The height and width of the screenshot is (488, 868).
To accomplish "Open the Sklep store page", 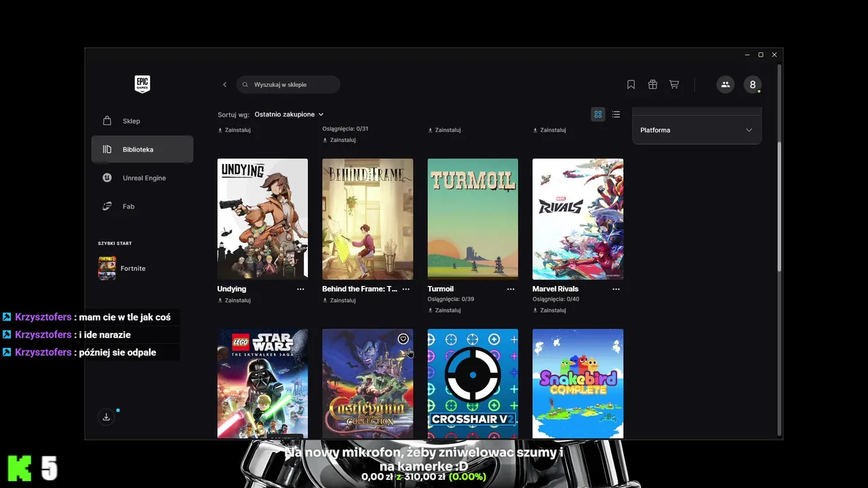I will 142,121.
